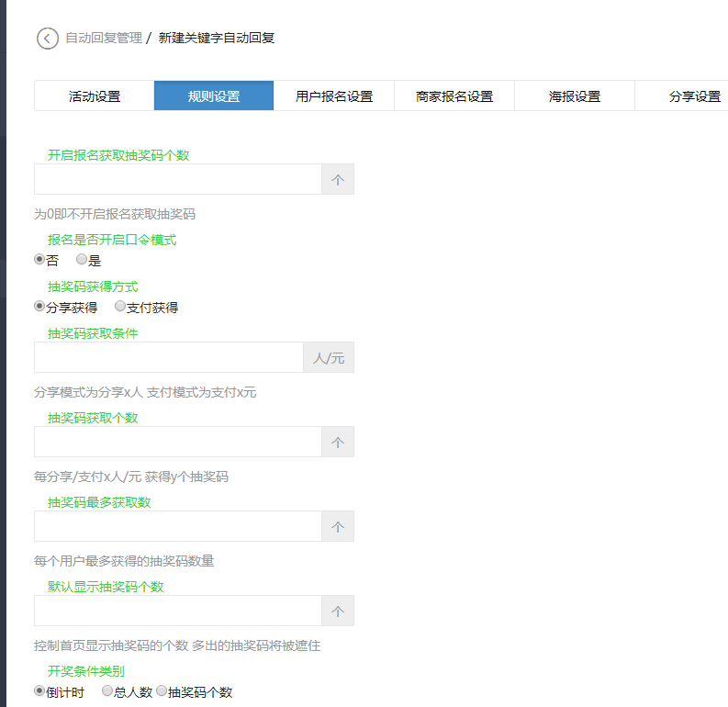Choose 分享获得 as 抽奖码获得方式
The width and height of the screenshot is (728, 707).
coord(39,307)
